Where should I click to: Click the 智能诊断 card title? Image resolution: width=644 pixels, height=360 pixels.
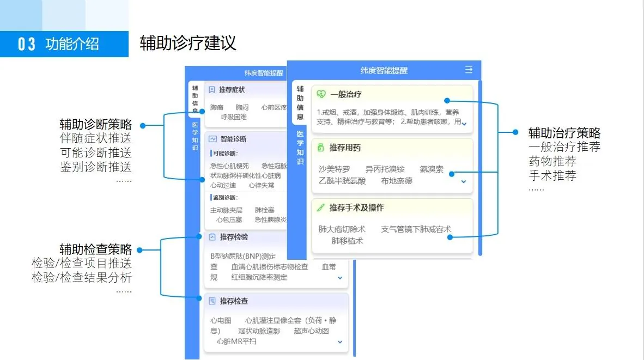[233, 139]
